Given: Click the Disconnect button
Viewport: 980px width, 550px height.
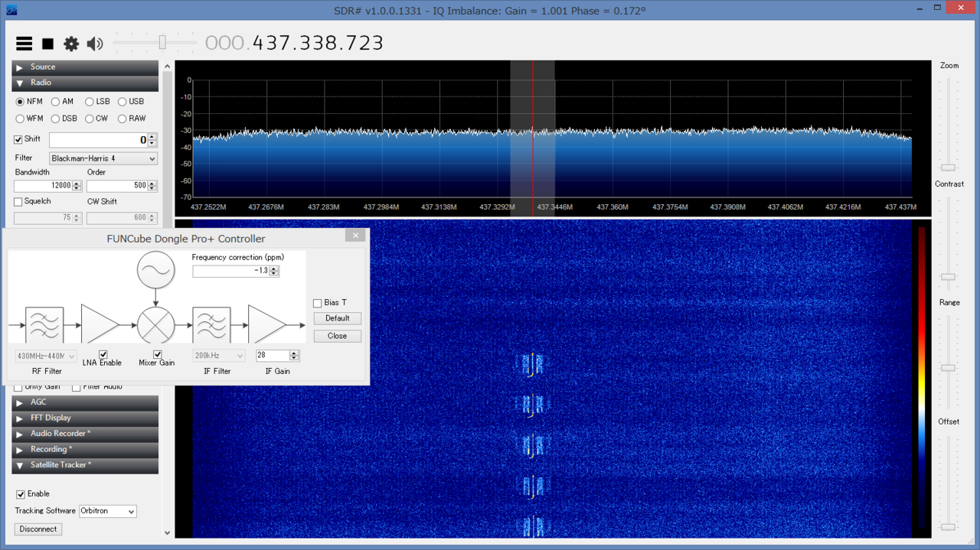Looking at the screenshot, I should click(38, 529).
